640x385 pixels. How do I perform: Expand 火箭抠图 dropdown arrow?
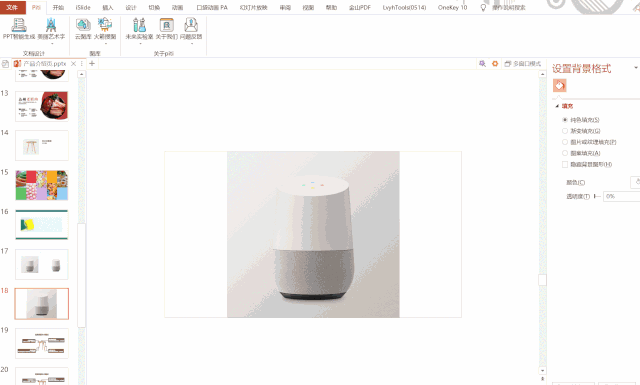tap(105, 43)
